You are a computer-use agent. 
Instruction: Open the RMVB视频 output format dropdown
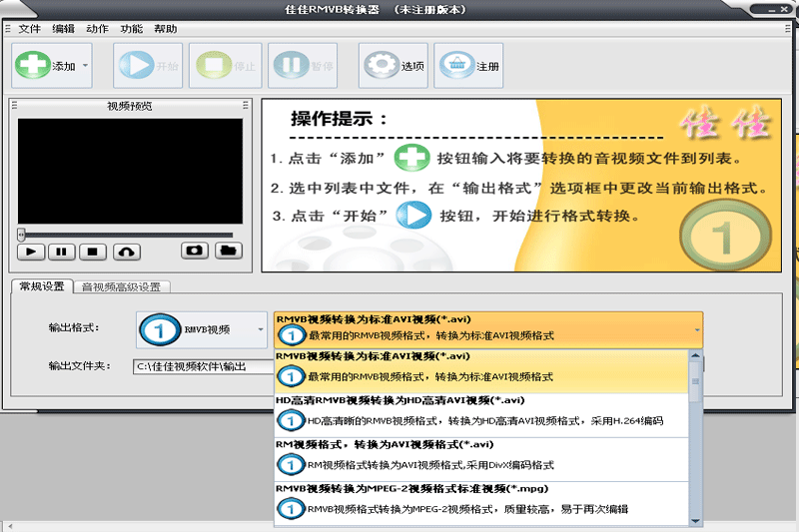point(202,330)
